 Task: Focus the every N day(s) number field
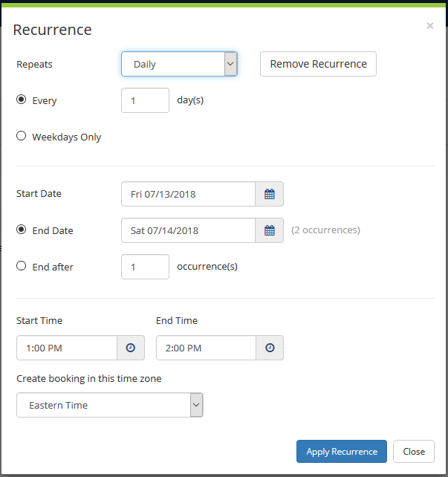(145, 100)
